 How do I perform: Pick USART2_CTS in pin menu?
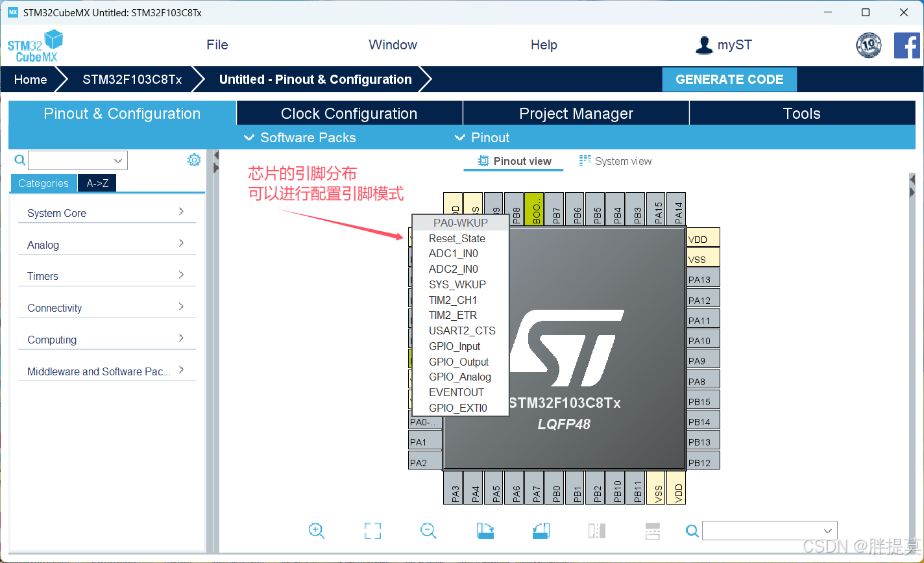[x=460, y=331]
